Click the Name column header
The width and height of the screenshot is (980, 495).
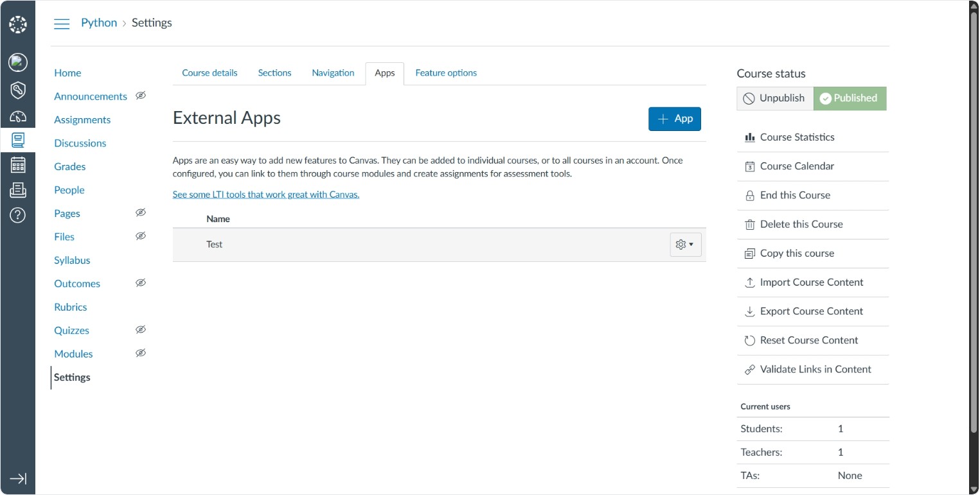point(218,219)
